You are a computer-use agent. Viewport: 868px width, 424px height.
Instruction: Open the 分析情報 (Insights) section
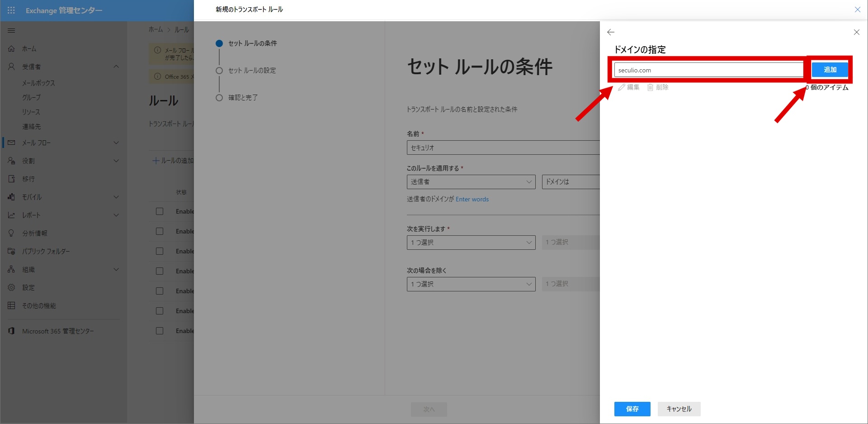click(34, 233)
